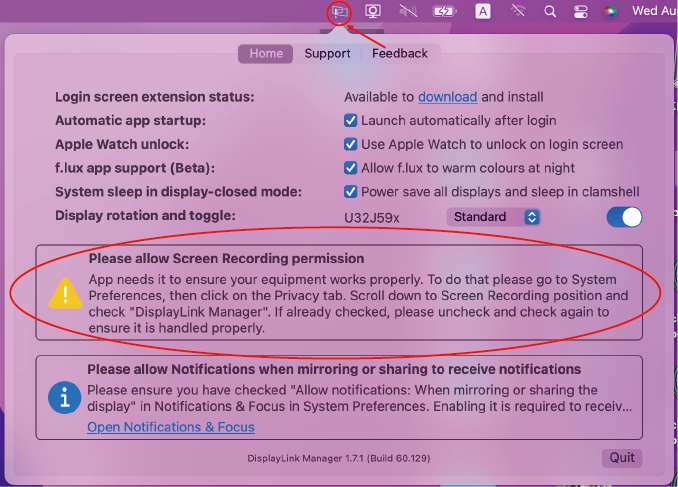Toggle 'Allow f.lux to warm colours' checkbox
678x487 pixels.
point(350,168)
